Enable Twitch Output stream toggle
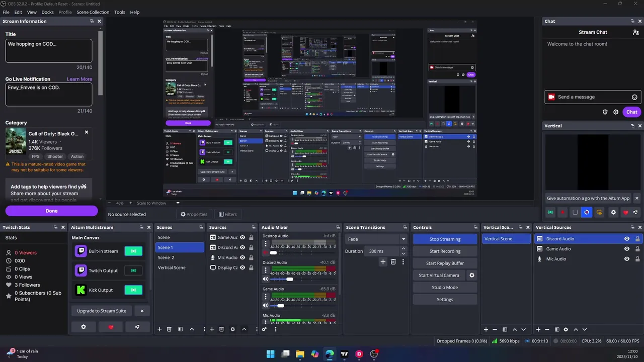The width and height of the screenshot is (644, 362). point(133,270)
